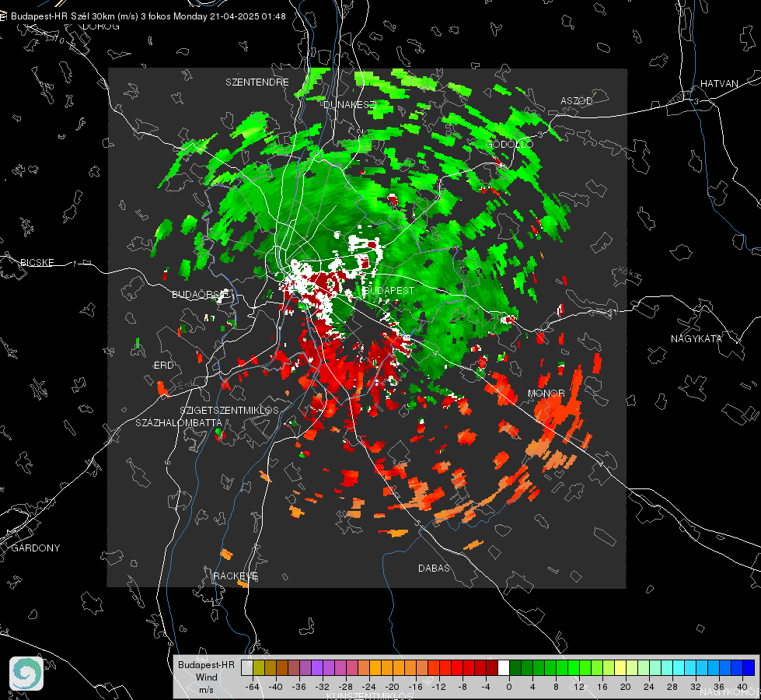
Task: Click the 36 legend scale value
Action: pyautogui.click(x=719, y=687)
